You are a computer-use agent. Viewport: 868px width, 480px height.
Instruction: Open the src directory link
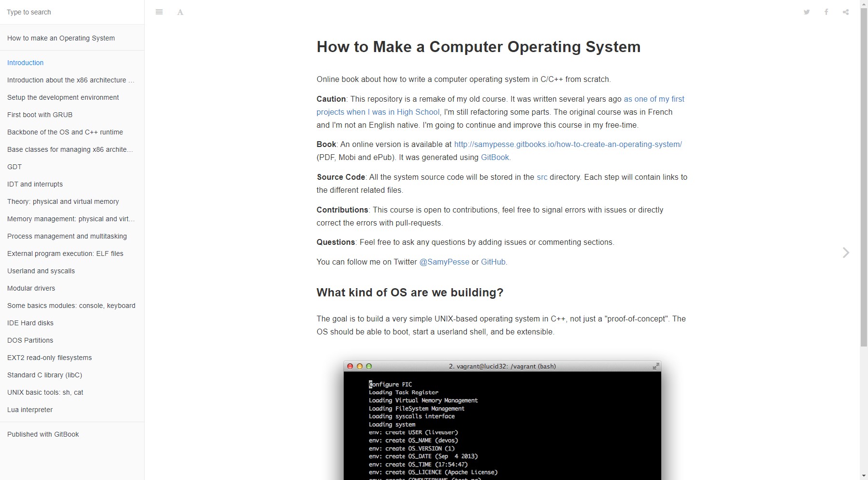tap(542, 177)
